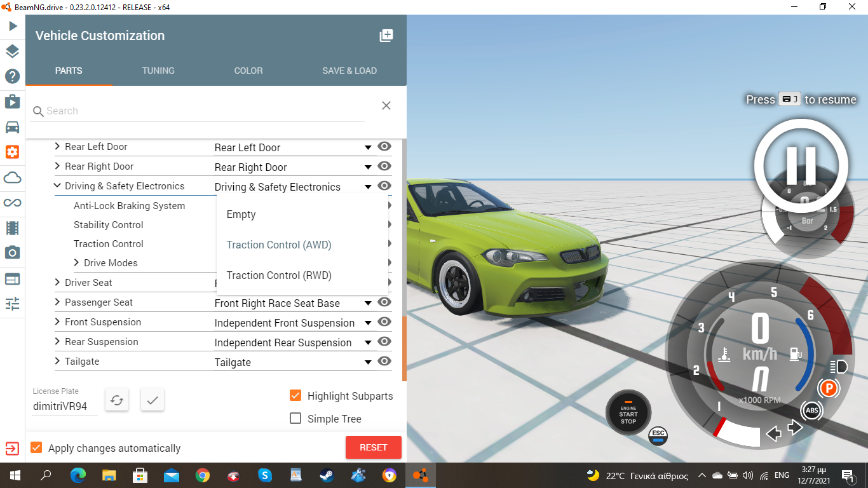Screen dimensions: 868x488
Task: Open Steam from the taskbar
Action: point(327,475)
